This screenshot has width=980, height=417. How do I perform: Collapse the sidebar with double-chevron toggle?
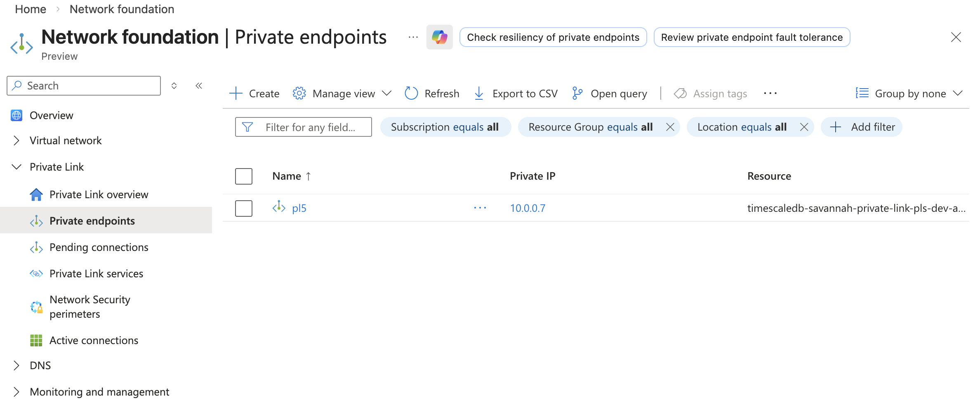point(198,85)
